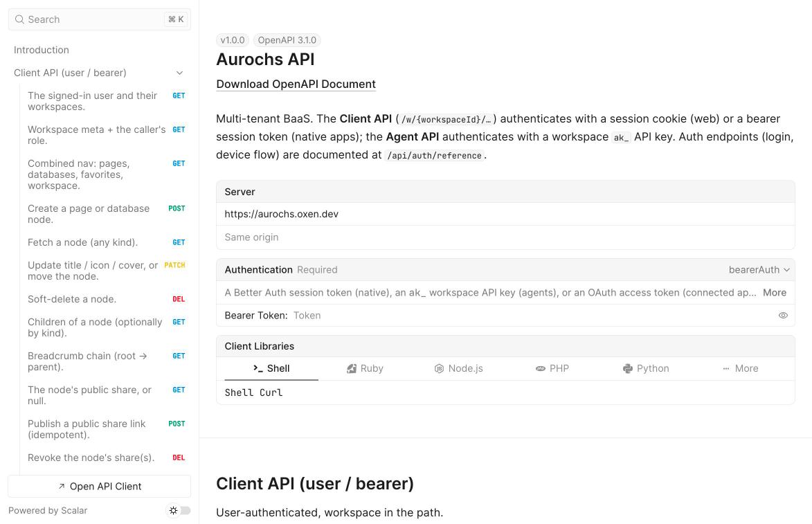Click the ⌘ K shortcut hint
Viewport: 812px width, 524px height.
coord(176,19)
